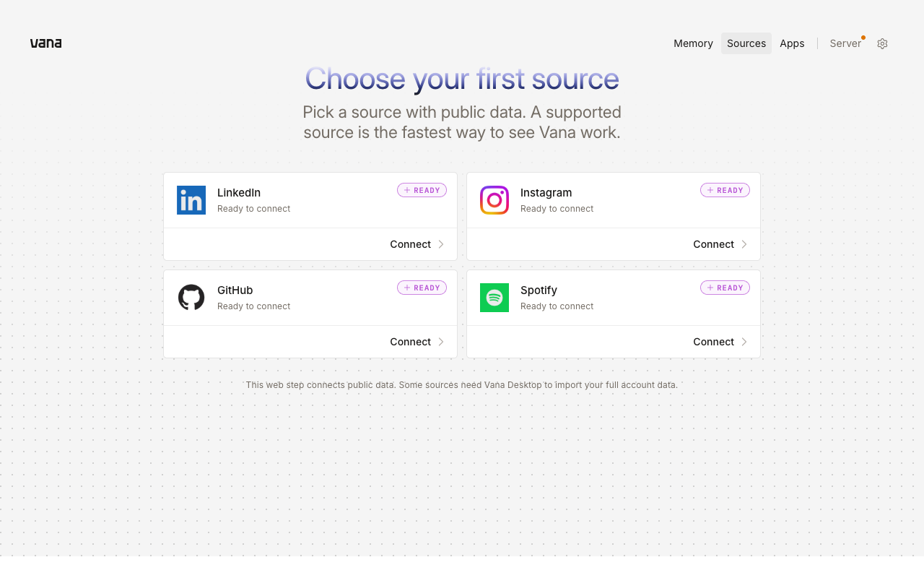The width and height of the screenshot is (924, 578).
Task: Click the Vana Desktop footnote text
Action: [x=462, y=385]
